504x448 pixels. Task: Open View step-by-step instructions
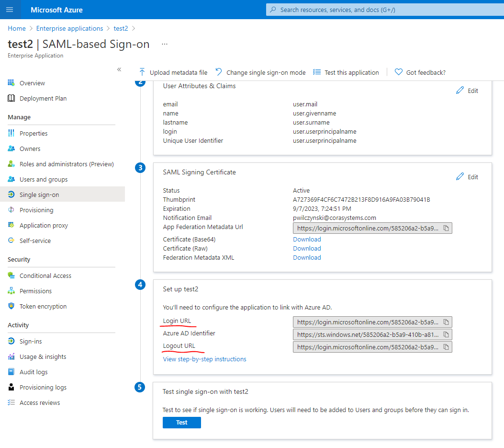coord(204,359)
